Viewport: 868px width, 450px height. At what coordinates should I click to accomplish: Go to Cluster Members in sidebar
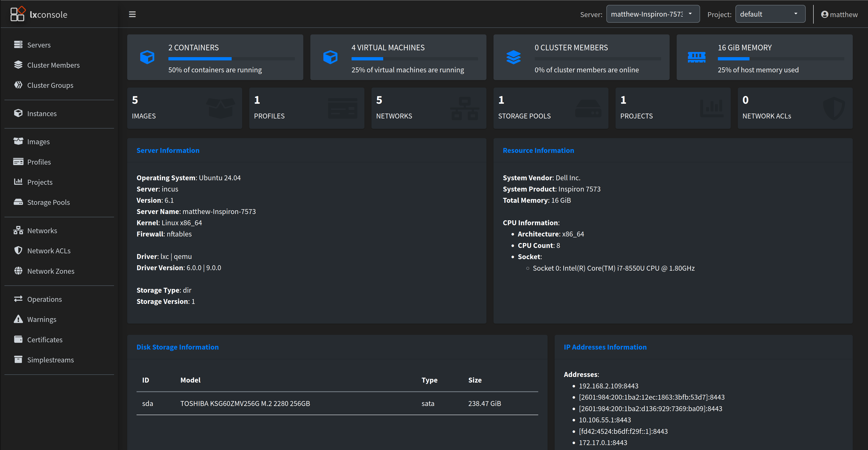(54, 65)
